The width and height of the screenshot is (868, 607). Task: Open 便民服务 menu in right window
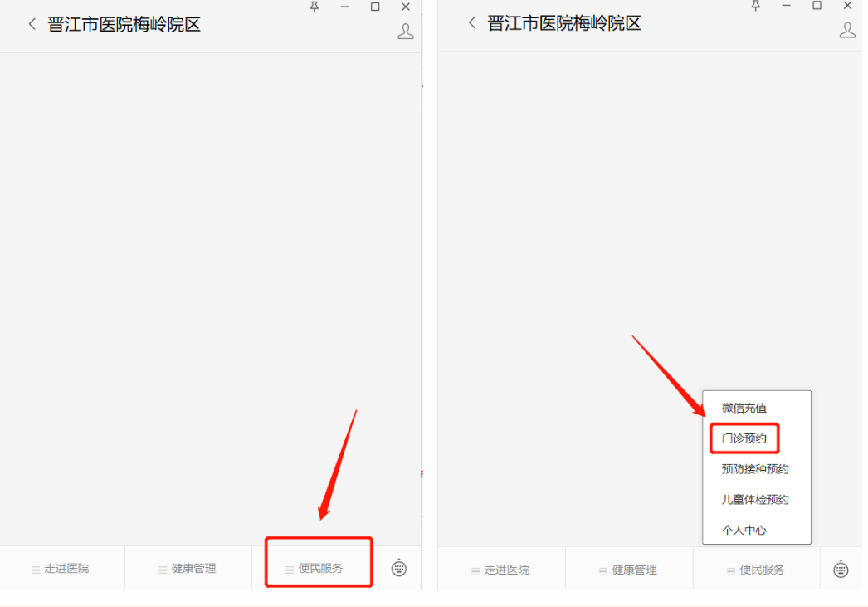[x=756, y=570]
